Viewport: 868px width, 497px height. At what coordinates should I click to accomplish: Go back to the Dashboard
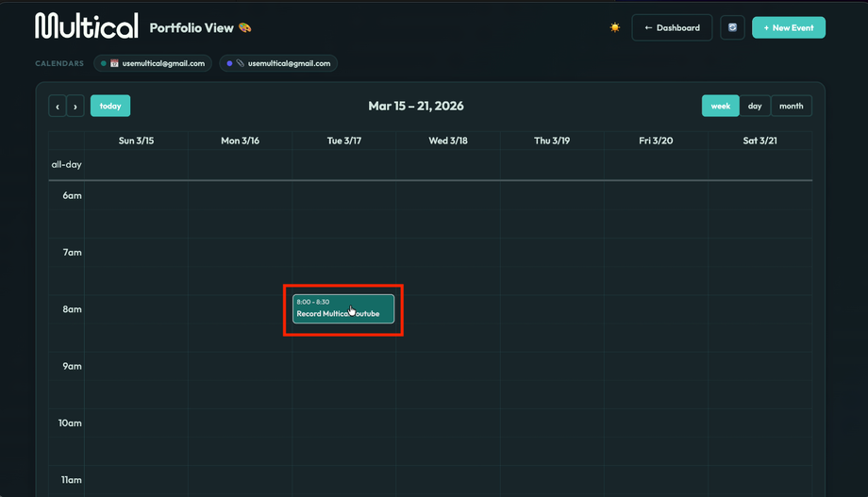click(672, 27)
